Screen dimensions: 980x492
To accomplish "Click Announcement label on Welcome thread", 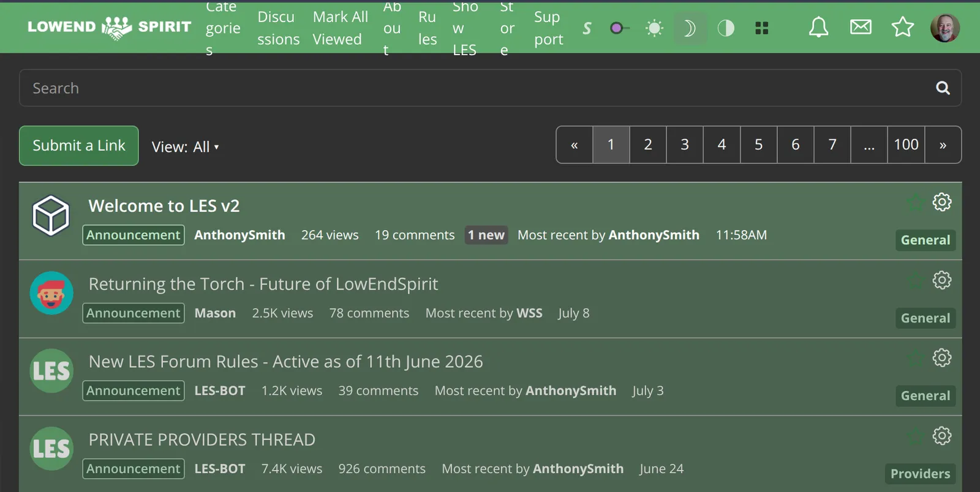I will pyautogui.click(x=134, y=235).
